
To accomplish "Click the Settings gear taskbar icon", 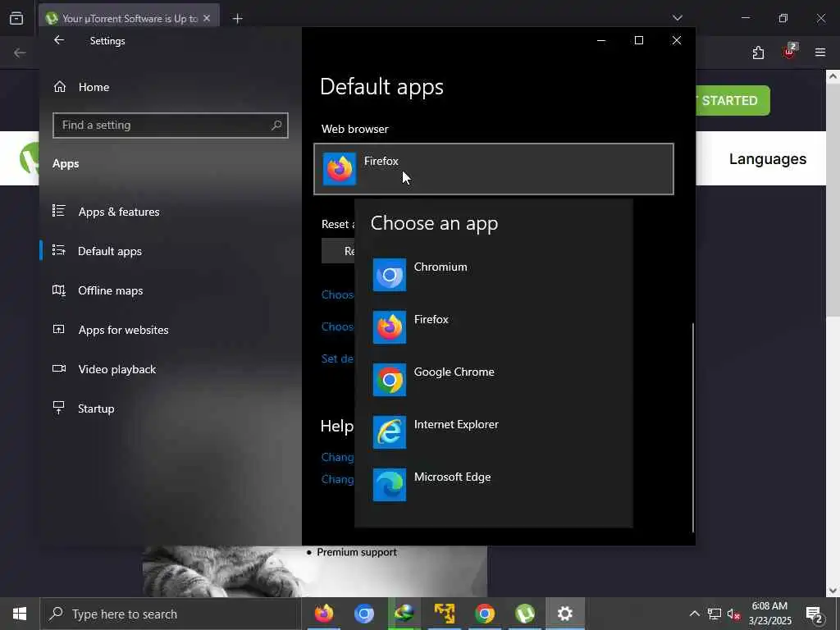I will pyautogui.click(x=564, y=614).
